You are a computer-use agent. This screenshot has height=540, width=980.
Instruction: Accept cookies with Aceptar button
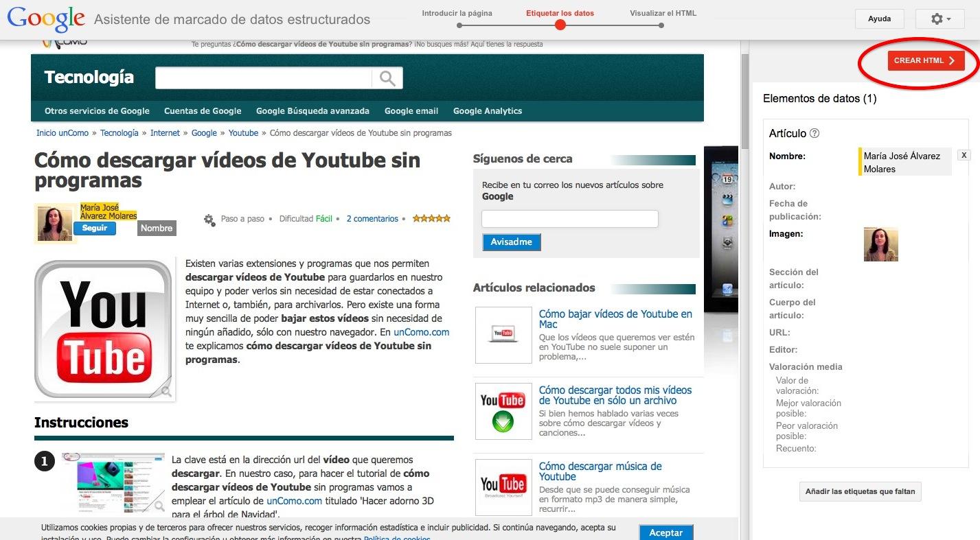(665, 532)
